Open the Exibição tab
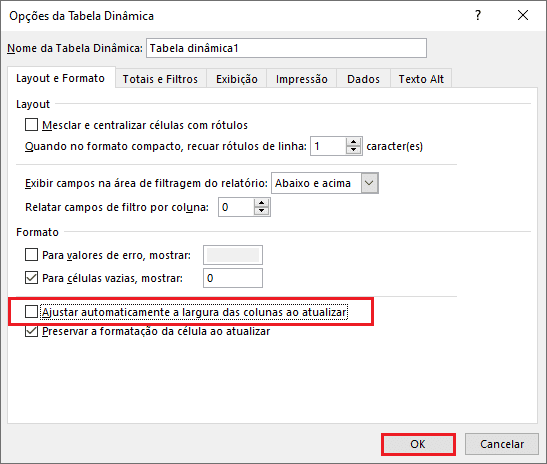 pos(237,79)
